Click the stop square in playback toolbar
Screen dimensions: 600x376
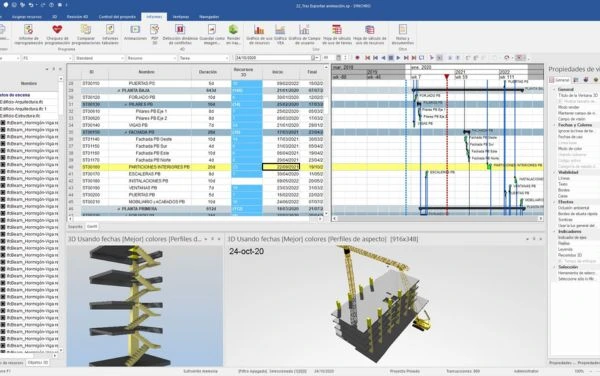[391, 58]
